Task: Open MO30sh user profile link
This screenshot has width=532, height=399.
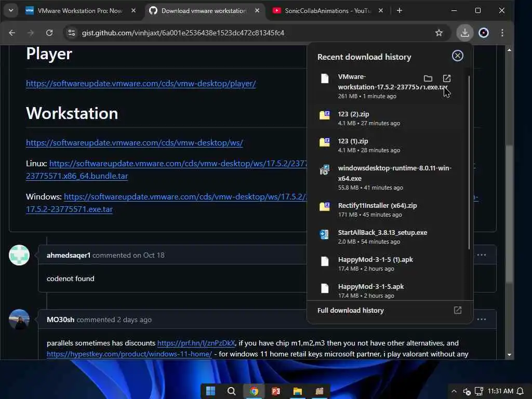Action: pos(60,320)
